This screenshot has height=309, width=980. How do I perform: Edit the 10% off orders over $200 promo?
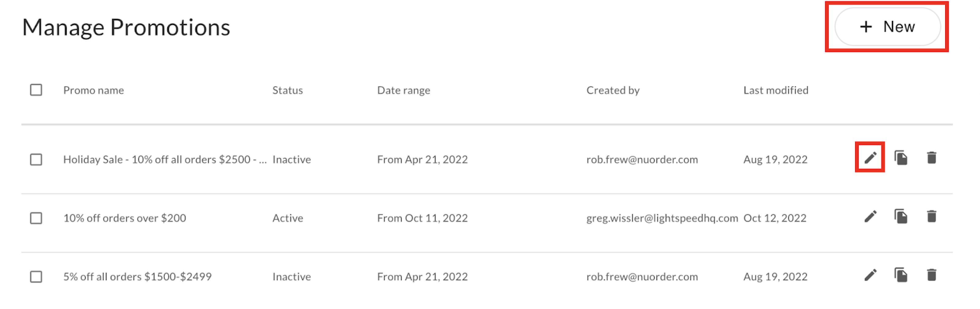(x=870, y=217)
